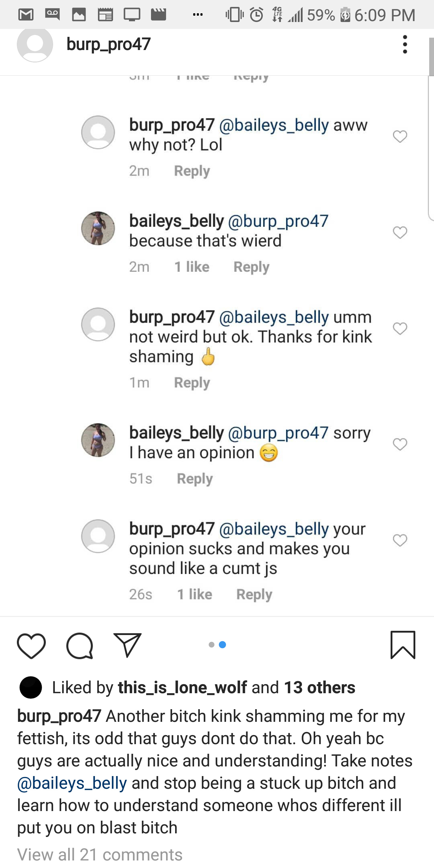
Task: Tap the post like heart icon
Action: point(31,645)
